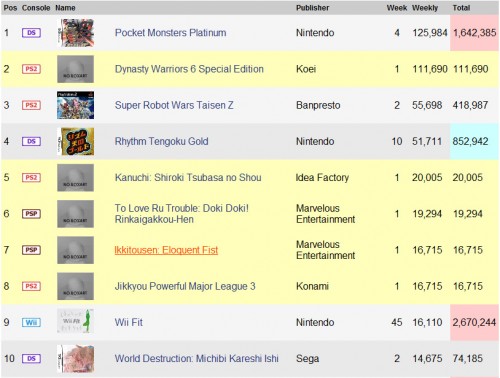Open the Pocket Monsters Platinum box art thumbnail
This screenshot has width=500, height=378.
(x=76, y=33)
